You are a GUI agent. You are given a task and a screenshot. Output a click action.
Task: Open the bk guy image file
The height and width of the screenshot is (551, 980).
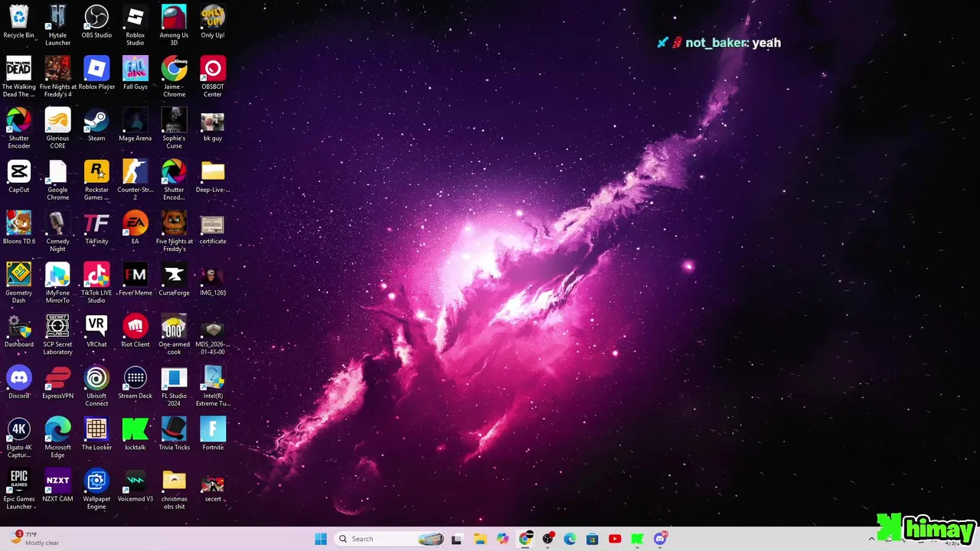pyautogui.click(x=213, y=124)
